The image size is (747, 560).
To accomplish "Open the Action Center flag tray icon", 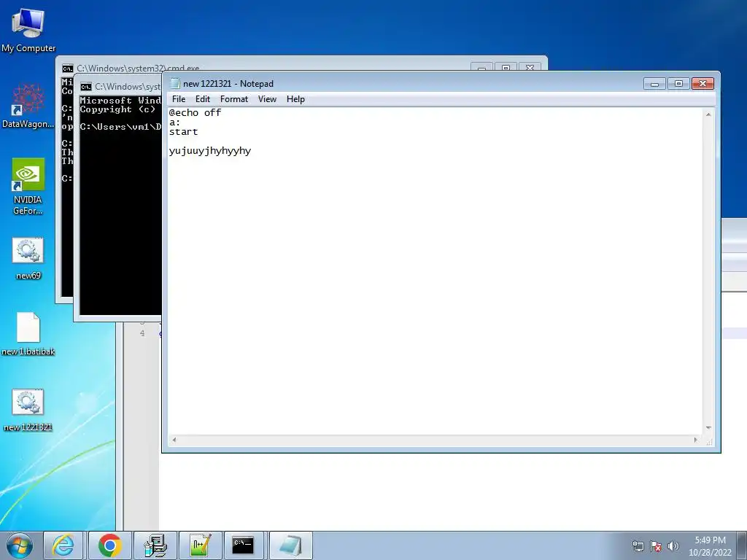I will (656, 546).
